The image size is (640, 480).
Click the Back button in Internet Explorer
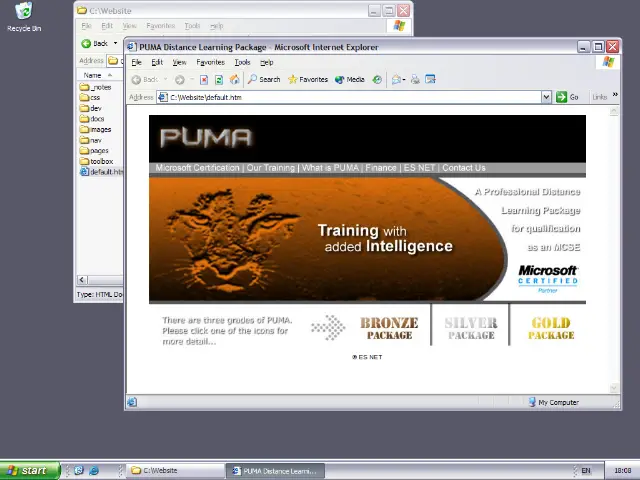[x=145, y=80]
